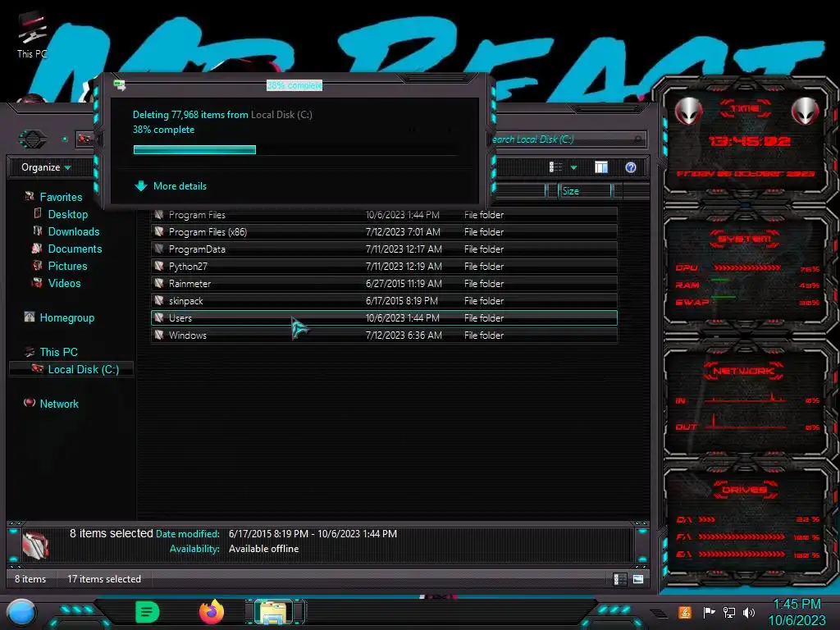Select Pictures in the sidebar

tap(67, 266)
